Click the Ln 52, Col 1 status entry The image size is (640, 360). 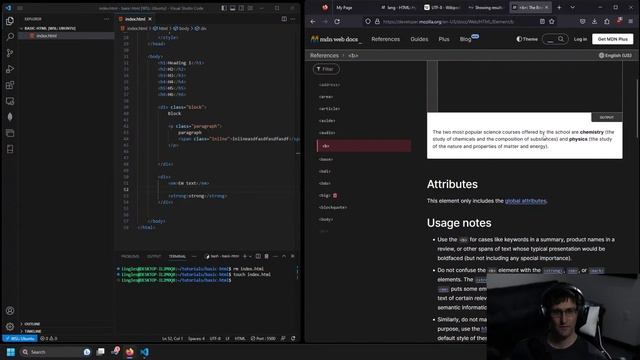pyautogui.click(x=172, y=338)
